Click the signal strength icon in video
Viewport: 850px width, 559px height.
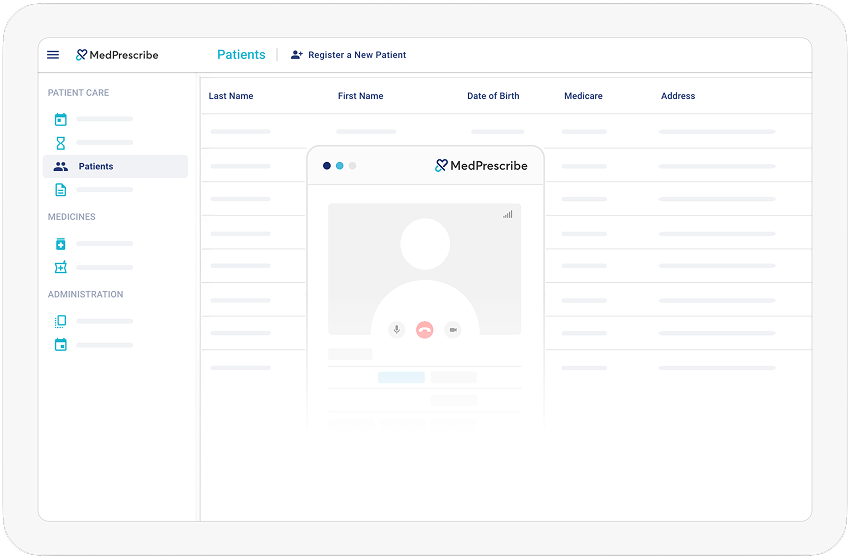coord(508,214)
